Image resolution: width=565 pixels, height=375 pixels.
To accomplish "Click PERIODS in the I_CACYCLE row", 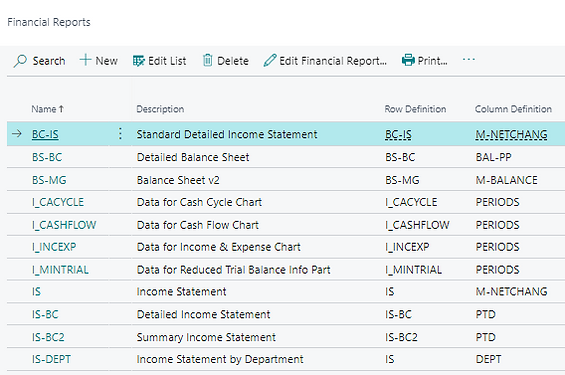I will click(498, 202).
